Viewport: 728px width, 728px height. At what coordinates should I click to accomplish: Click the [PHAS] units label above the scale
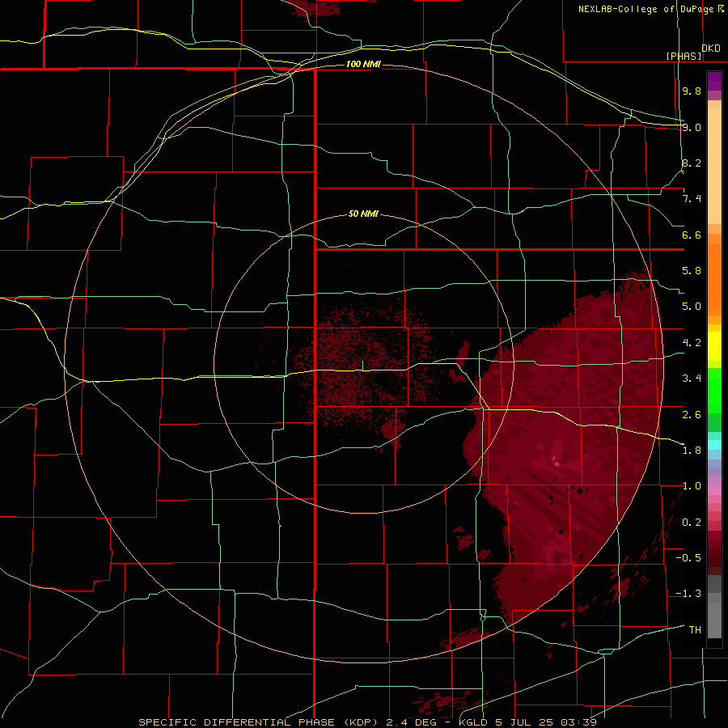[x=684, y=56]
